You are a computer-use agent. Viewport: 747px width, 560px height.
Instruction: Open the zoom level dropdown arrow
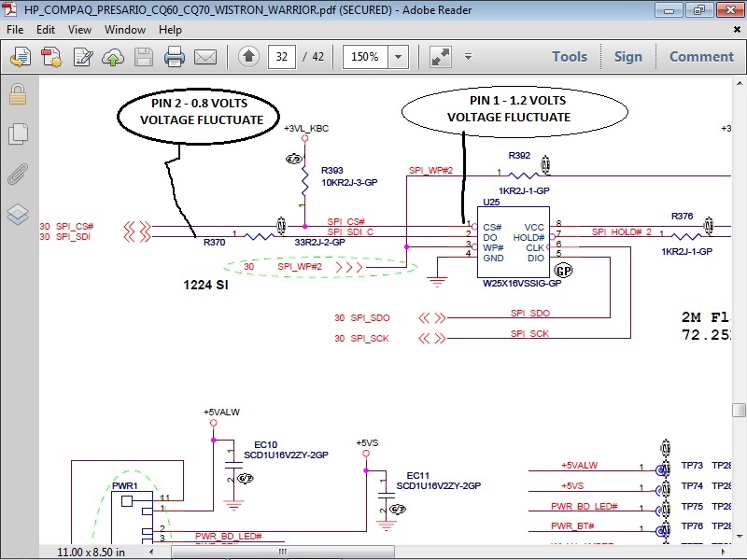pyautogui.click(x=399, y=57)
